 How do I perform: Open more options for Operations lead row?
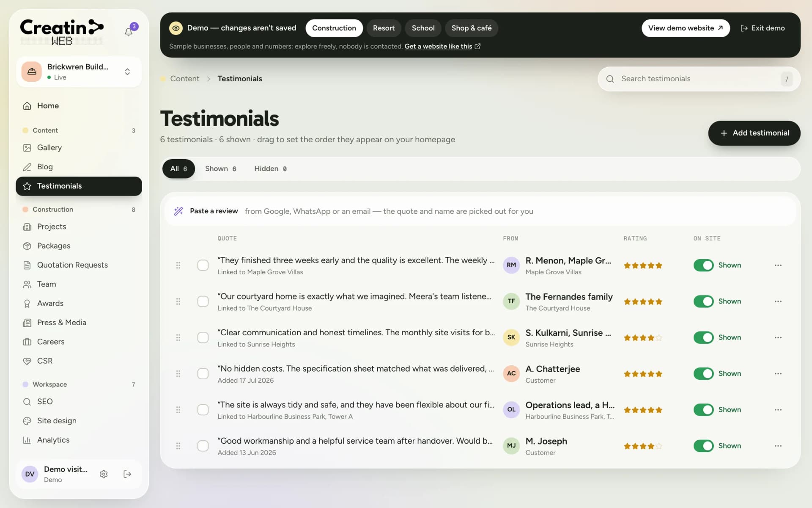[x=778, y=410]
